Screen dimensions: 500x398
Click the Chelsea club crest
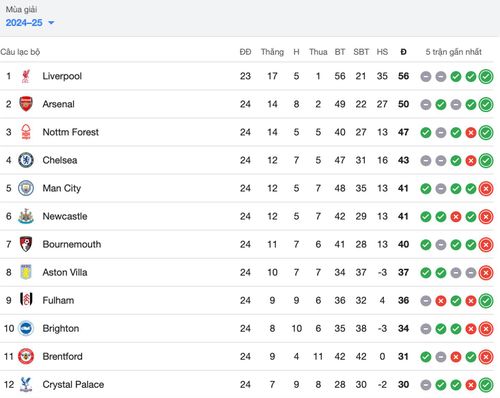26,160
